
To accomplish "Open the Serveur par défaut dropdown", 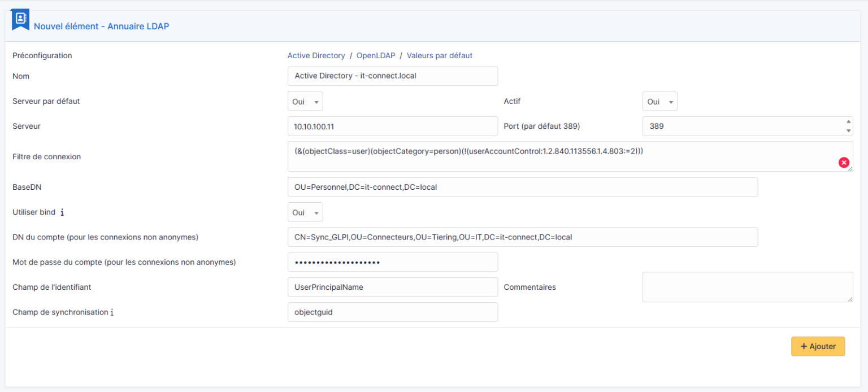I will pos(305,101).
